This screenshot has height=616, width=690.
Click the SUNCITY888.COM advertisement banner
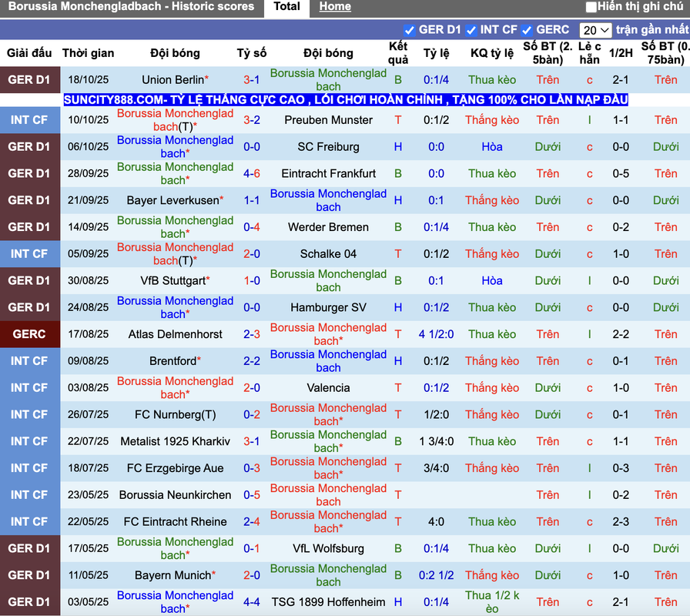click(x=346, y=100)
